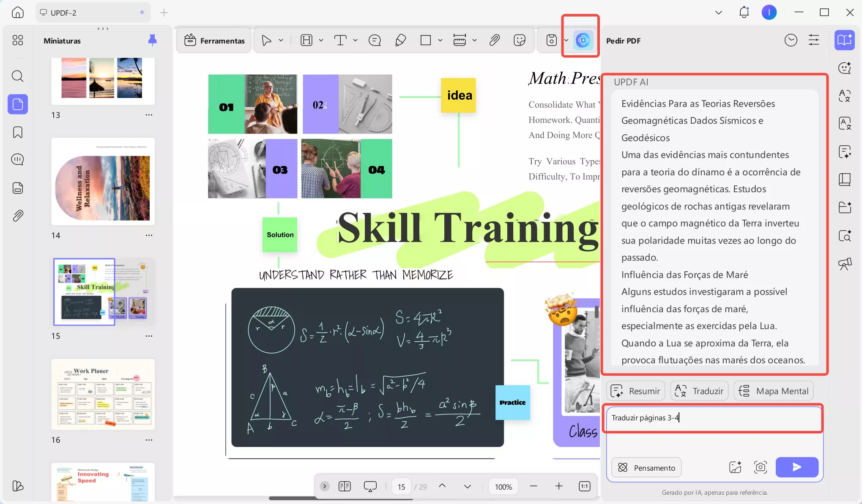The image size is (862, 504).
Task: Open the bookmarks panel in sidebar
Action: pos(17,132)
